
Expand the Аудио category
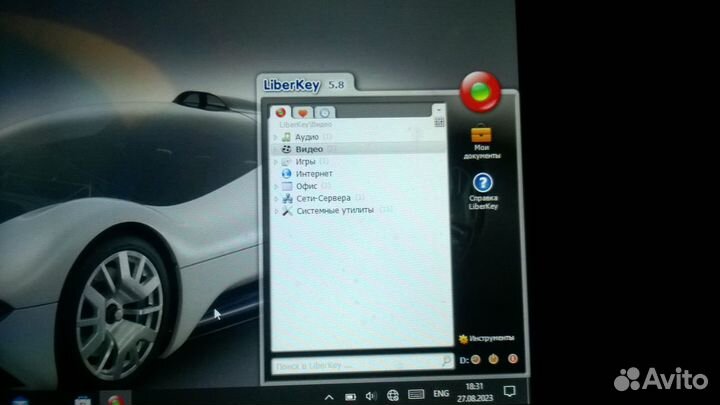(276, 136)
